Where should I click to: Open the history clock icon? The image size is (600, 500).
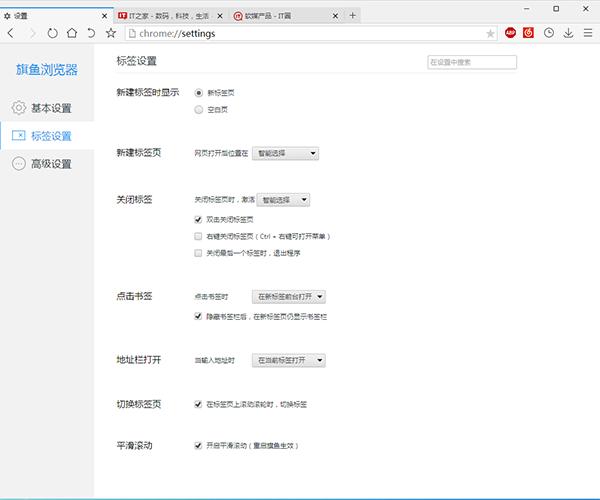[549, 33]
